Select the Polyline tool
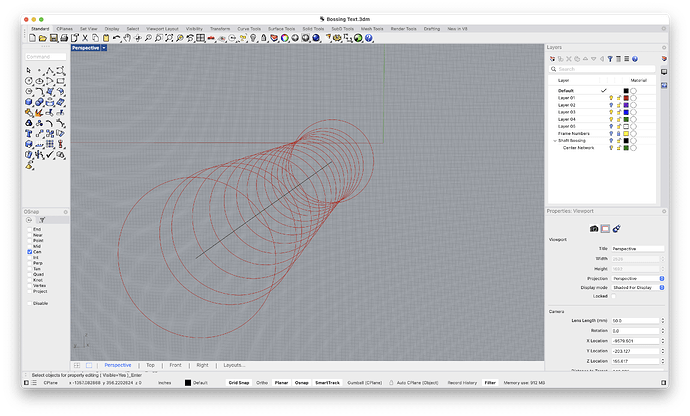Screen dimensions: 690x416 [50, 70]
